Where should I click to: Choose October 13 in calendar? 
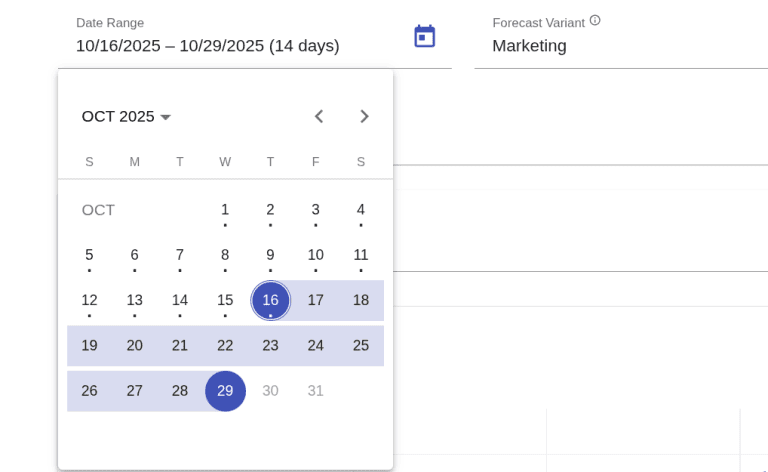[135, 300]
